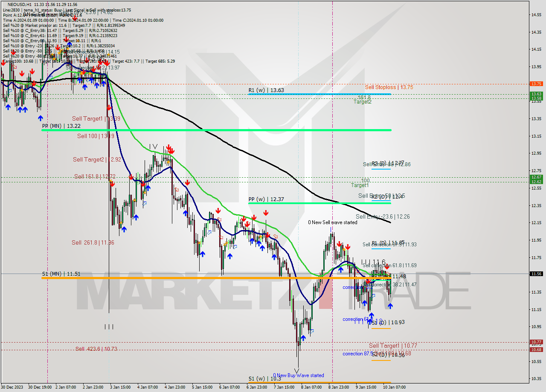Click the green PP (w) 12.37 level line
Screen dimensions: 546x392
[319, 203]
